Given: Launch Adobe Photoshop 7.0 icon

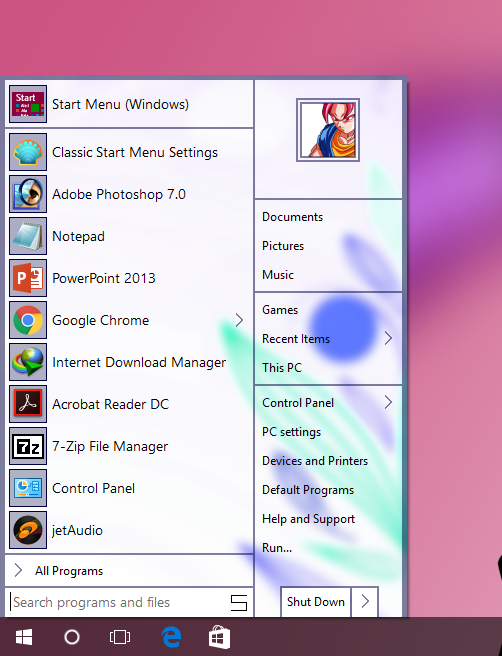Looking at the screenshot, I should (x=28, y=194).
